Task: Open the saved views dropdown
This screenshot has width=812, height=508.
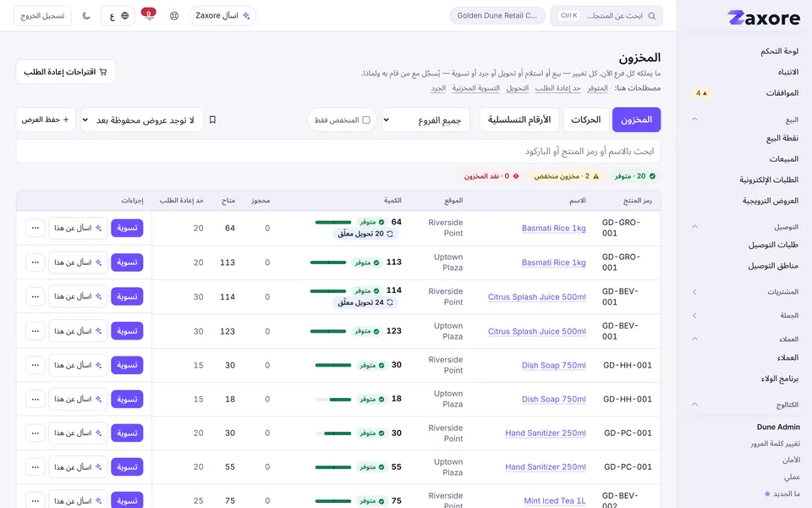Action: [x=142, y=119]
